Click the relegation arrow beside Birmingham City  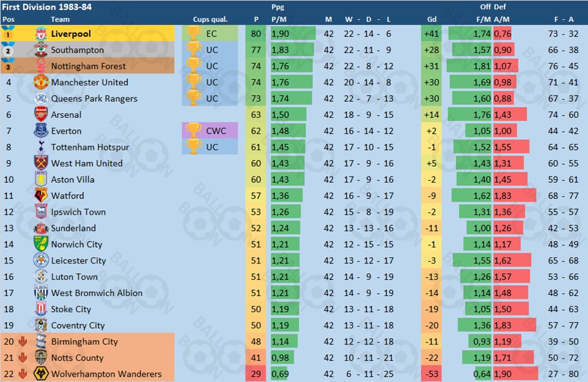click(x=23, y=341)
